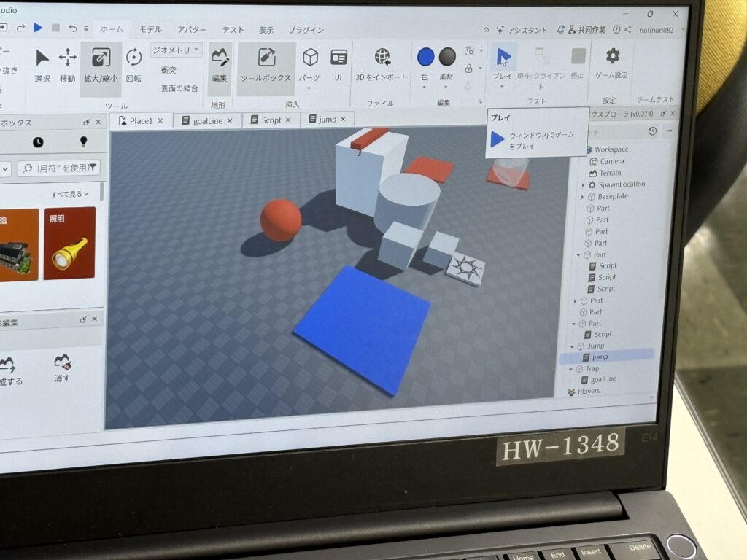Viewport: 747px width, 560px height.
Task: Expand the Baseplate tree node
Action: (582, 197)
